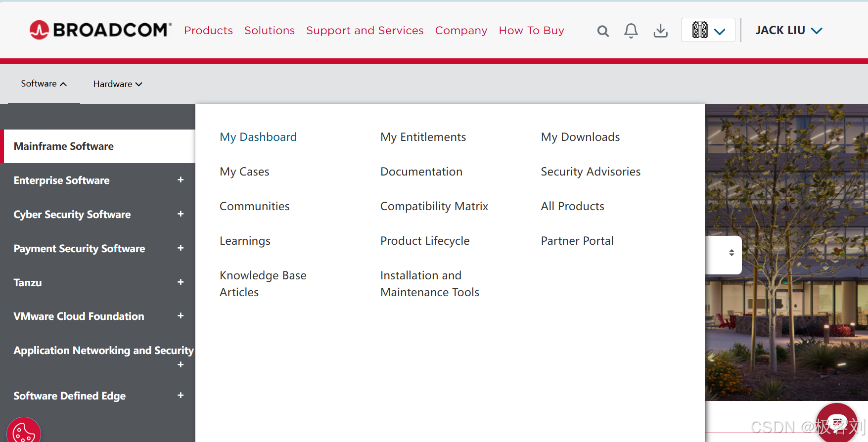
Task: Open the Company menu
Action: pyautogui.click(x=461, y=31)
